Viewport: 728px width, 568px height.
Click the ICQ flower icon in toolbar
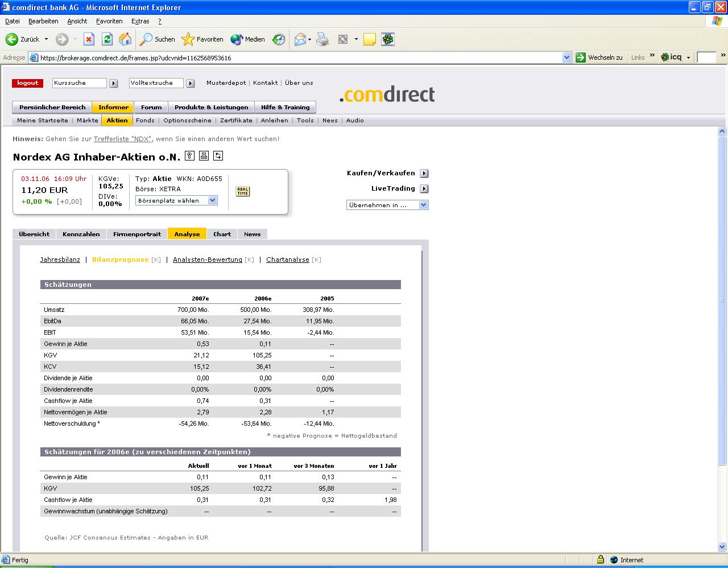click(x=387, y=39)
